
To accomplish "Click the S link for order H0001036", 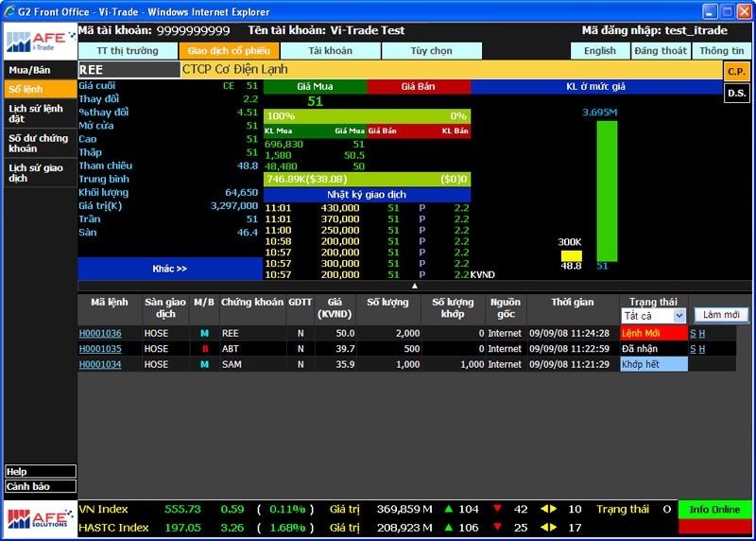I will coord(693,334).
